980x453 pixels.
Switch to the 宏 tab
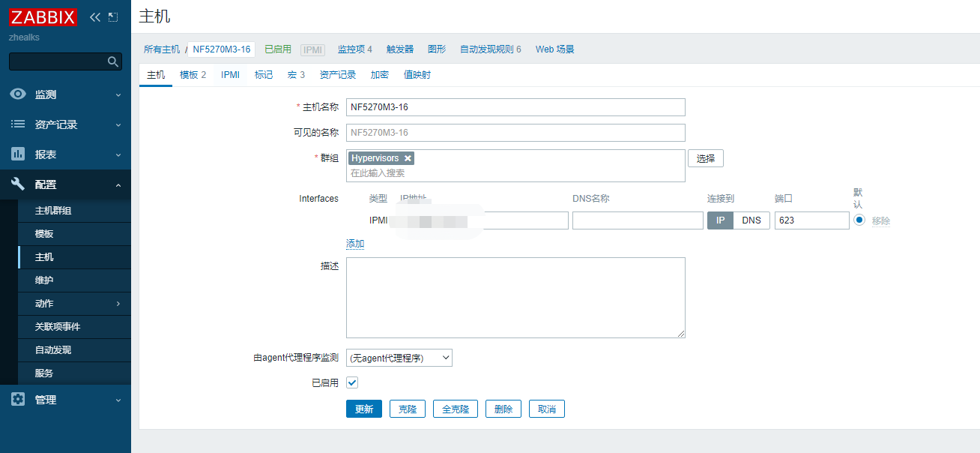296,75
